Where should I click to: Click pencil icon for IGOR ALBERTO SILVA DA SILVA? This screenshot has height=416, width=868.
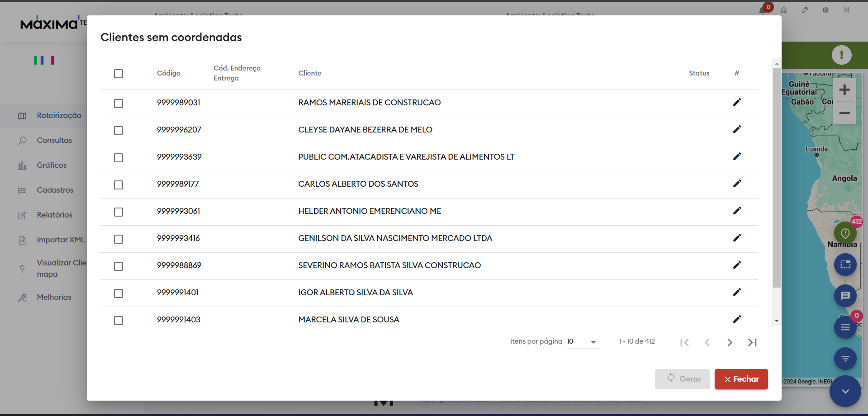point(737,292)
